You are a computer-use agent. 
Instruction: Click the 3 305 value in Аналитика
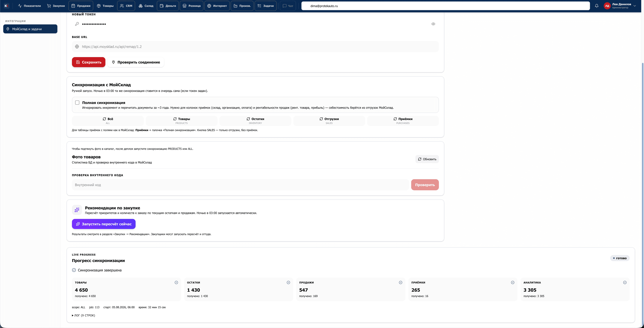pos(530,290)
